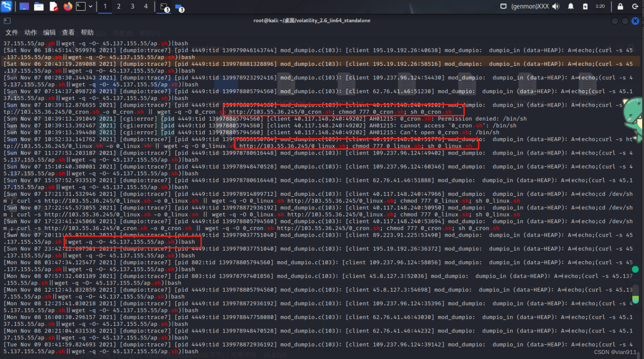Launch Firefox from the top panel
The width and height of the screenshot is (644, 359).
68,6
